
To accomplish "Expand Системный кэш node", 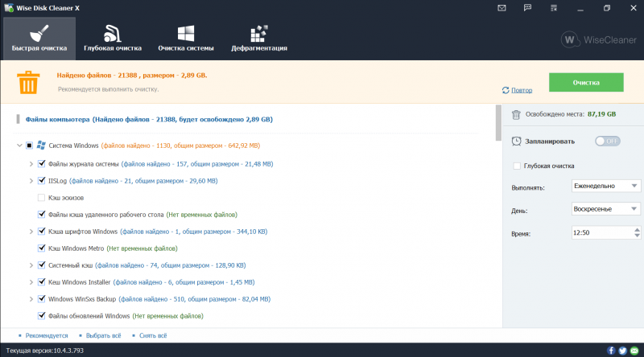I will [31, 265].
